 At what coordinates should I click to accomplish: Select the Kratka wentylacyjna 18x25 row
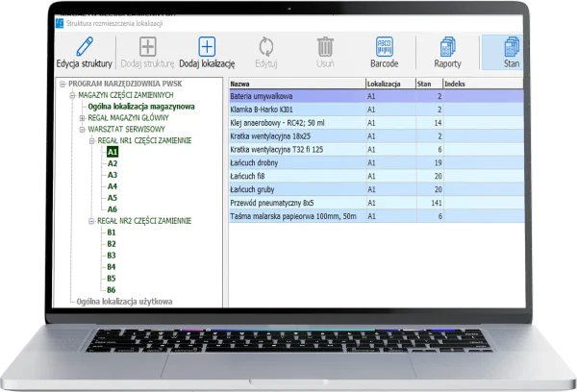376,136
